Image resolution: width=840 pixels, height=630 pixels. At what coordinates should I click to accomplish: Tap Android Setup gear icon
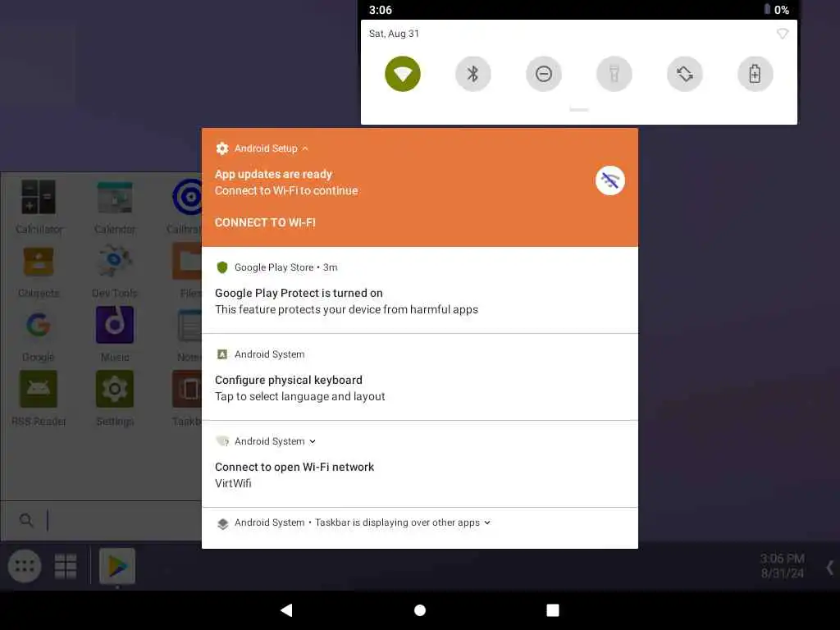[x=221, y=148]
